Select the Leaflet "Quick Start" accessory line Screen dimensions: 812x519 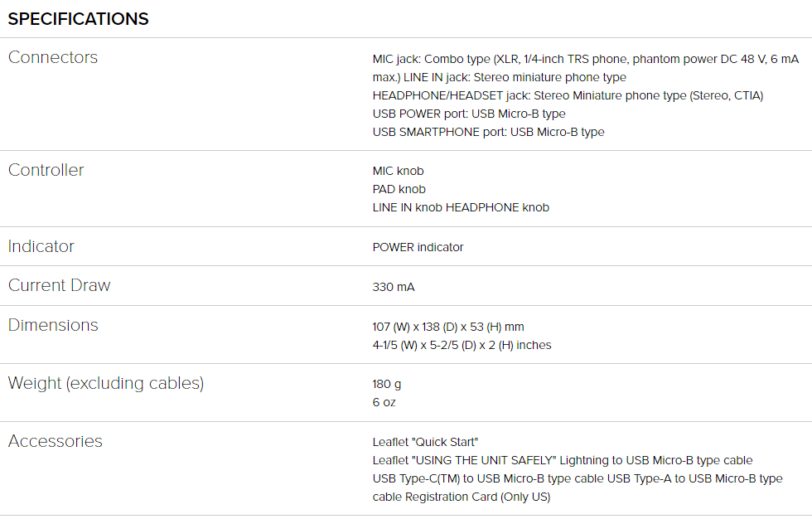click(425, 443)
